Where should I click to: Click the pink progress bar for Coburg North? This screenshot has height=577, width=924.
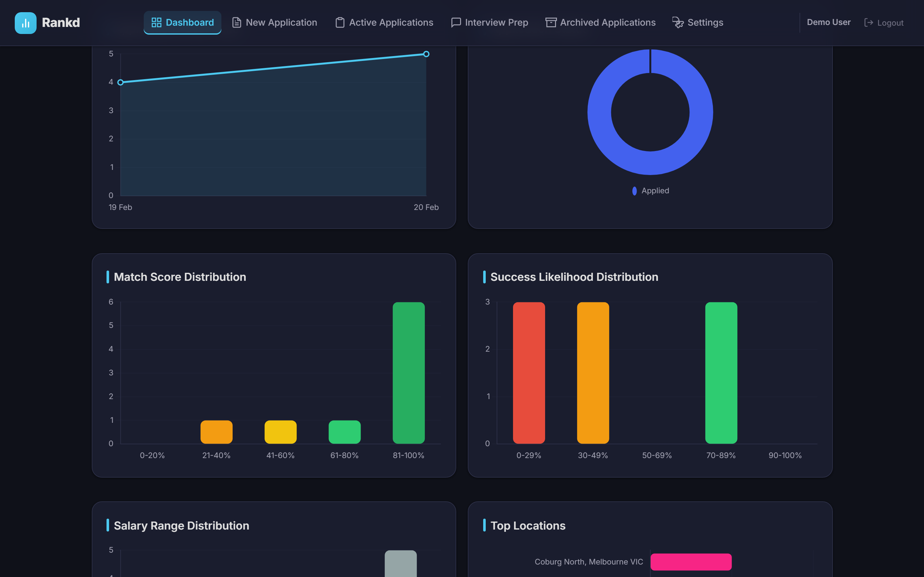pyautogui.click(x=691, y=561)
